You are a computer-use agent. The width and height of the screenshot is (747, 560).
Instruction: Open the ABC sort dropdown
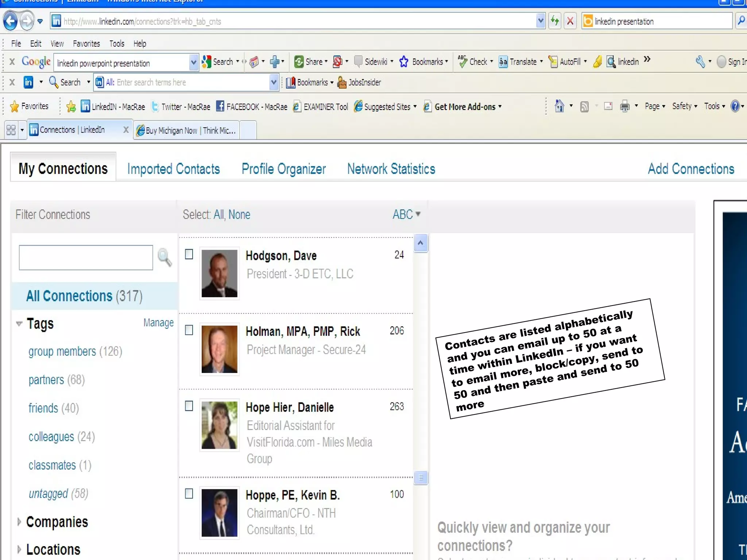pyautogui.click(x=407, y=214)
